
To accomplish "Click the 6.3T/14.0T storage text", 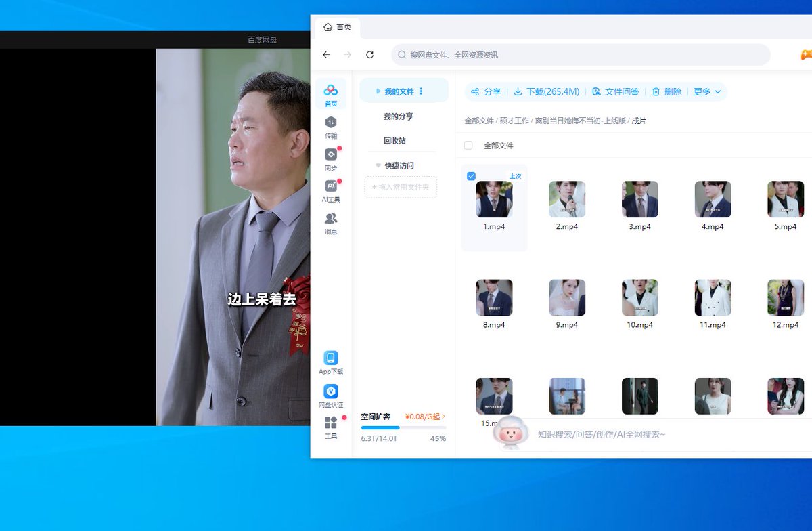I will coord(380,439).
